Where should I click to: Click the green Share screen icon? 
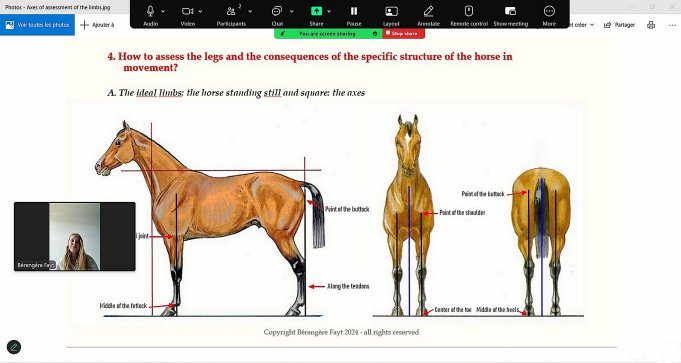(316, 11)
